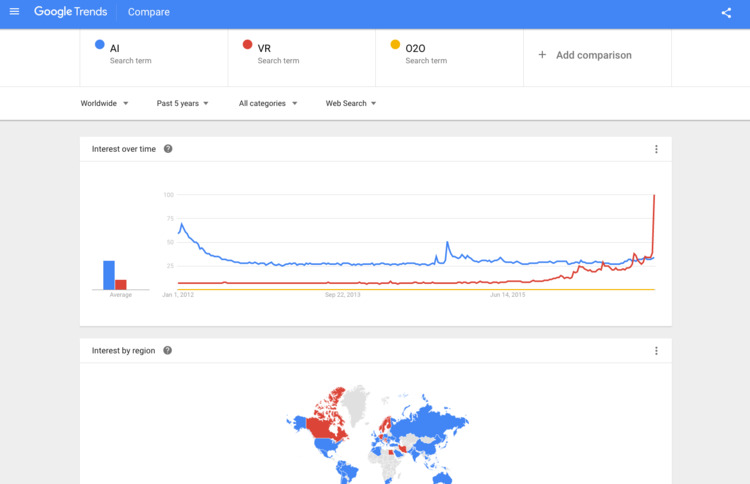The width and height of the screenshot is (750, 484).
Task: Open Interest over time options menu
Action: (656, 149)
